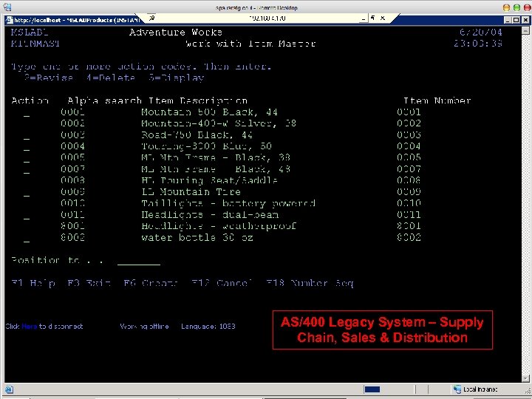This screenshot has width=532, height=399.
Task: Restore down the remote session from the connection bar
Action: [372, 18]
